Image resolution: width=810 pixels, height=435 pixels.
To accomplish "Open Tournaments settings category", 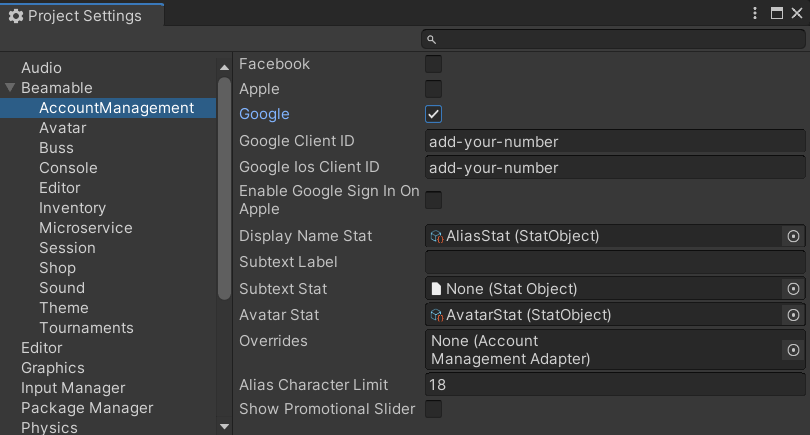I will pos(86,328).
